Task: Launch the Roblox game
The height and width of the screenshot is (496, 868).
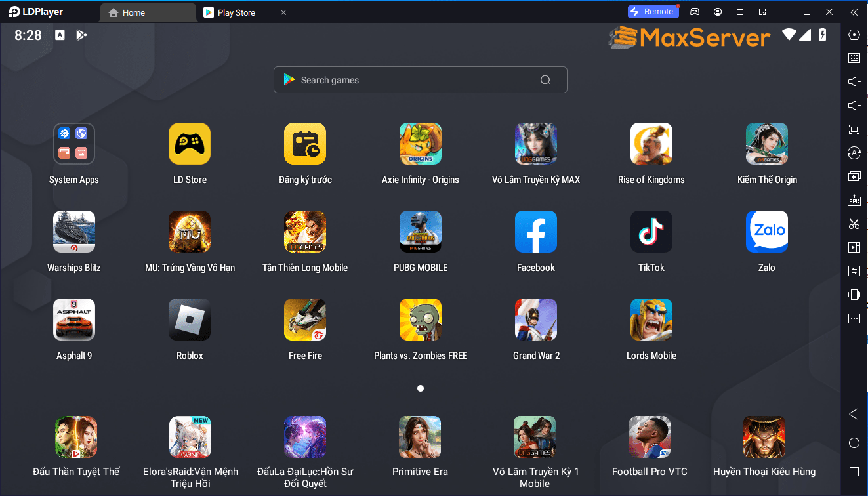Action: pos(190,320)
